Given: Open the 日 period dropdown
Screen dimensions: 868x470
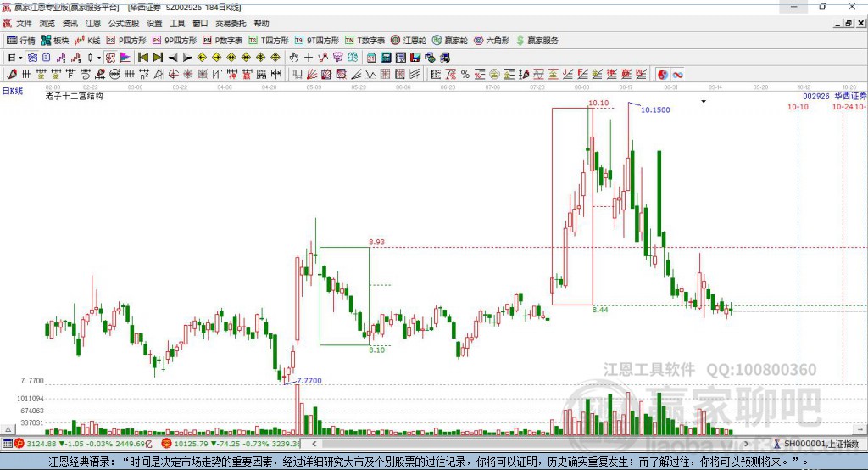Looking at the screenshot, I should [14, 58].
